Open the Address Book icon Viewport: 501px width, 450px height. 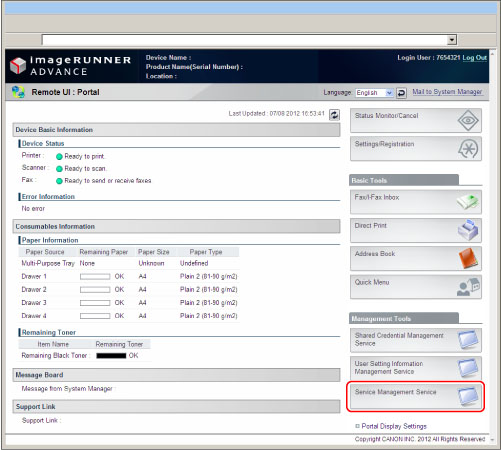click(x=468, y=258)
